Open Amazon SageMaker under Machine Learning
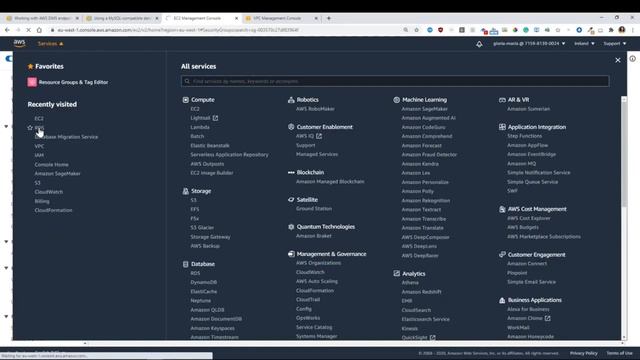The width and height of the screenshot is (640, 360). (x=424, y=109)
